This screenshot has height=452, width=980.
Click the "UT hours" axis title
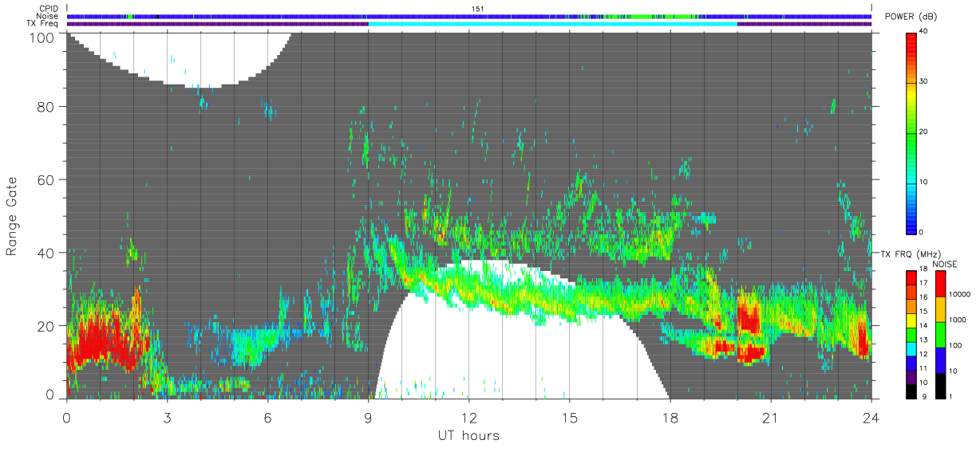coord(468,435)
